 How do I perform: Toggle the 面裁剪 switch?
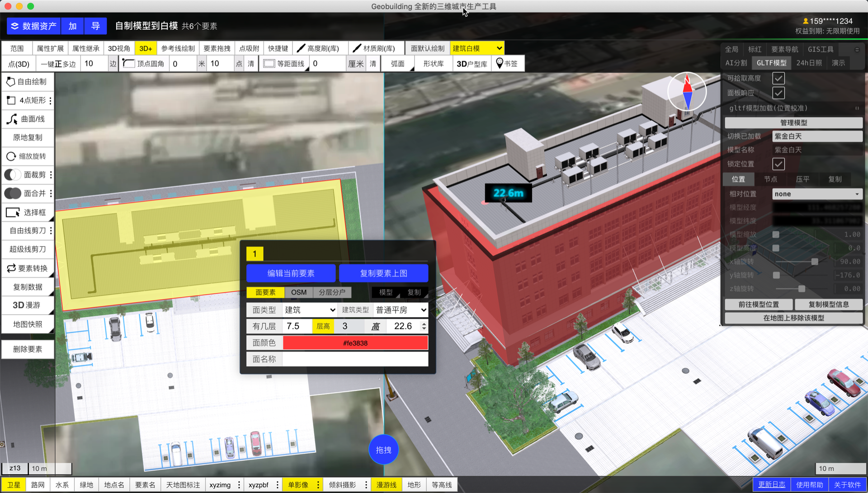pos(13,175)
